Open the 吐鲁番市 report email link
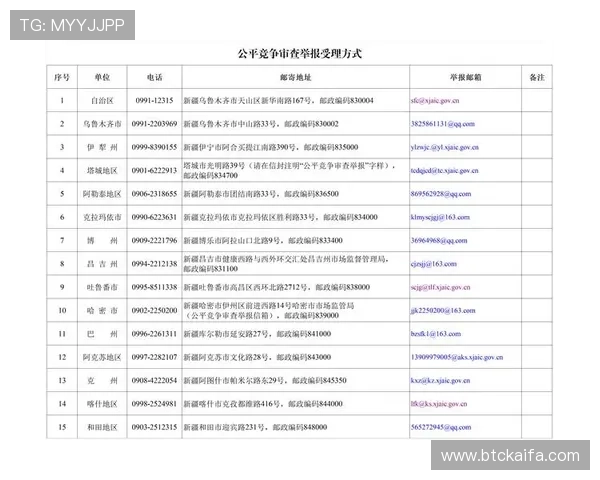 pos(440,287)
